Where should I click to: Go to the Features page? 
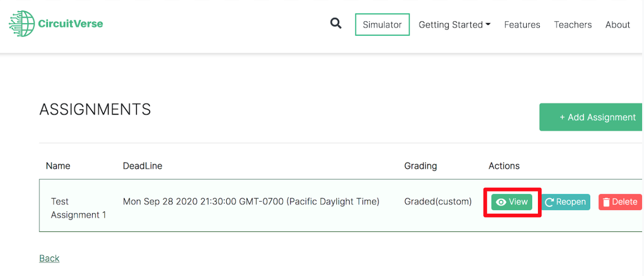tap(522, 25)
